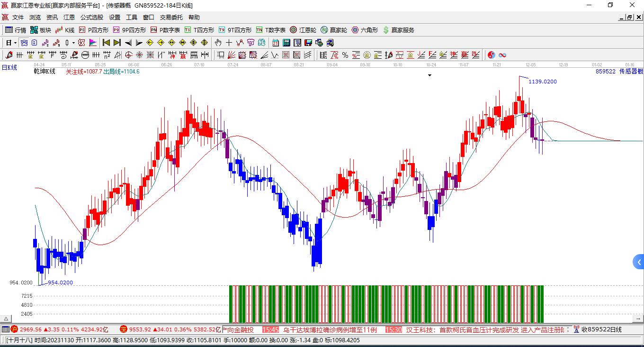Click the percent sign tool icon
The height and width of the screenshot is (347, 644).
pos(345,55)
